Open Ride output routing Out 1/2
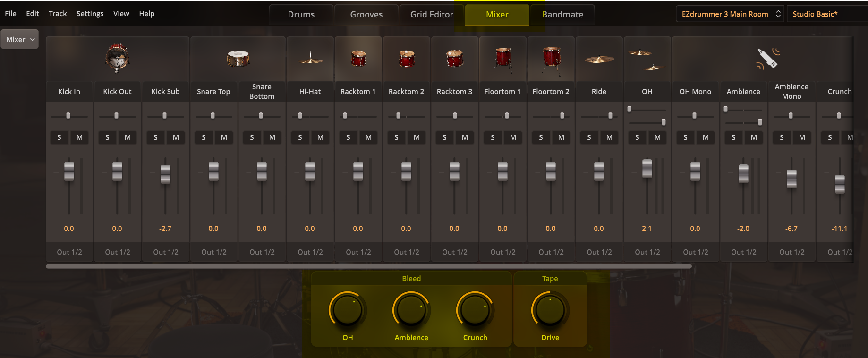 point(599,252)
